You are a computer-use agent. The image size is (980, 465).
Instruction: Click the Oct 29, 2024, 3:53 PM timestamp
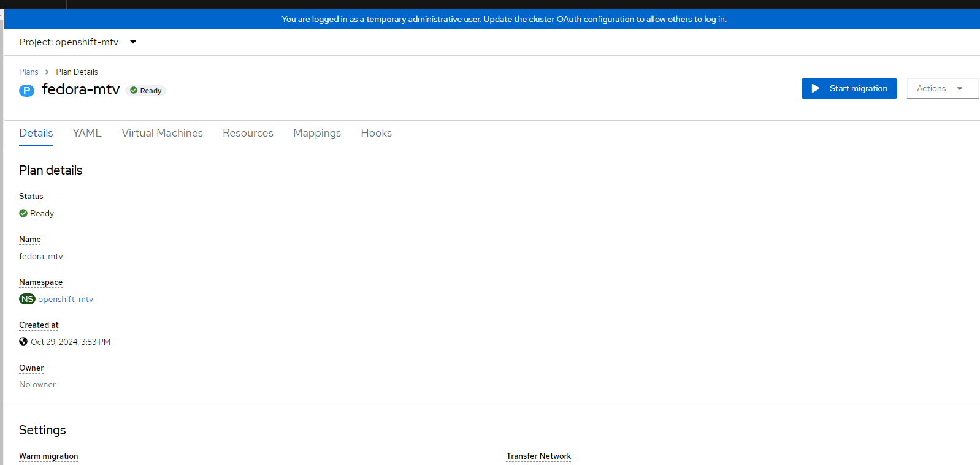coord(71,342)
